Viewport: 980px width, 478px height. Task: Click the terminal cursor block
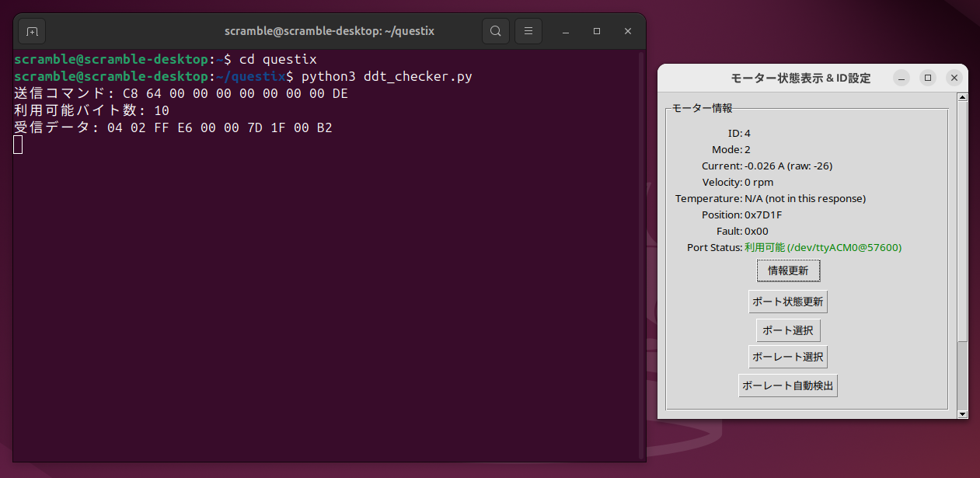(x=19, y=145)
